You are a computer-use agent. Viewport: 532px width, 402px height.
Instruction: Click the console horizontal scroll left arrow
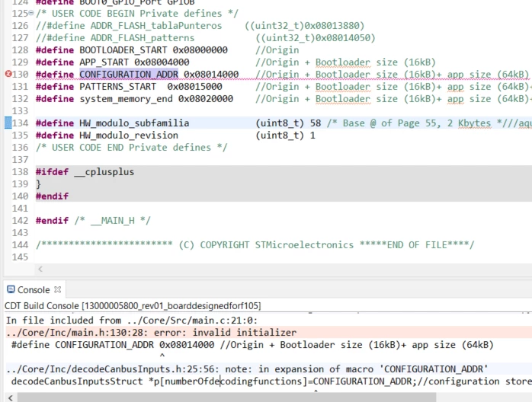point(10,397)
